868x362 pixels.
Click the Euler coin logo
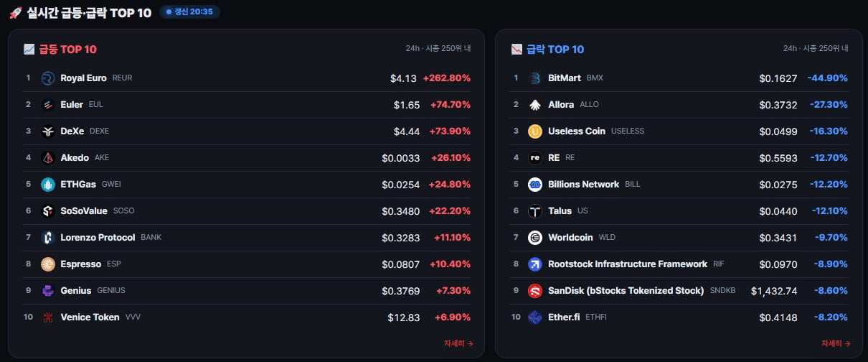pyautogui.click(x=48, y=105)
